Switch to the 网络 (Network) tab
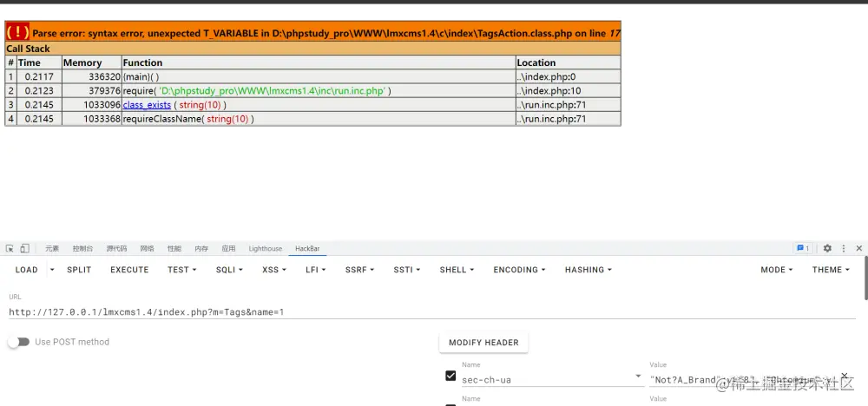This screenshot has height=406, width=868. (148, 249)
